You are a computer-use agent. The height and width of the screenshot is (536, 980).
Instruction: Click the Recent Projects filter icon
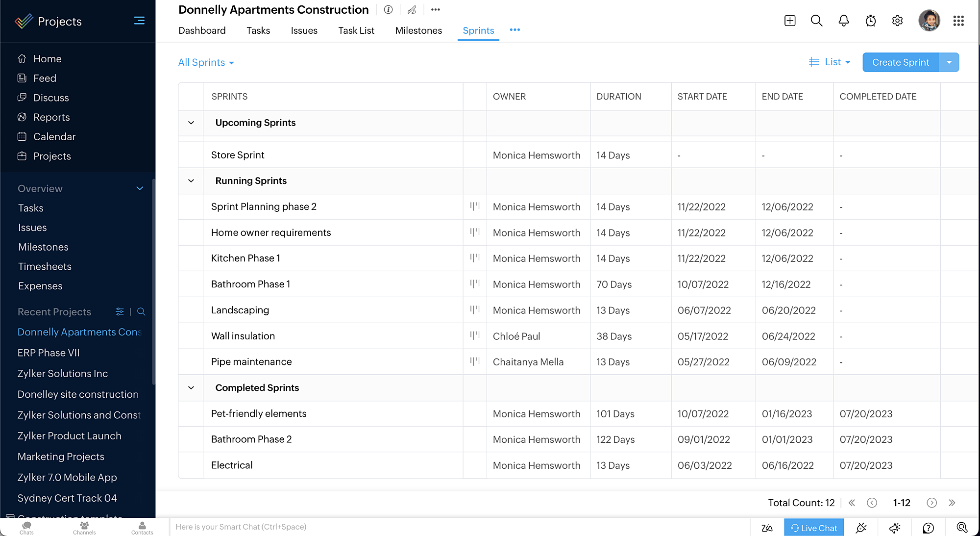click(120, 312)
